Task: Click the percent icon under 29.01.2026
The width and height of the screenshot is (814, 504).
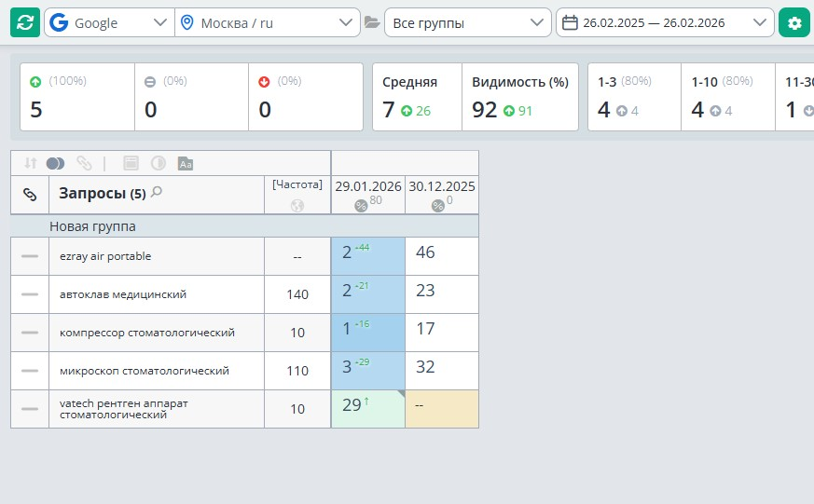Action: [361, 206]
